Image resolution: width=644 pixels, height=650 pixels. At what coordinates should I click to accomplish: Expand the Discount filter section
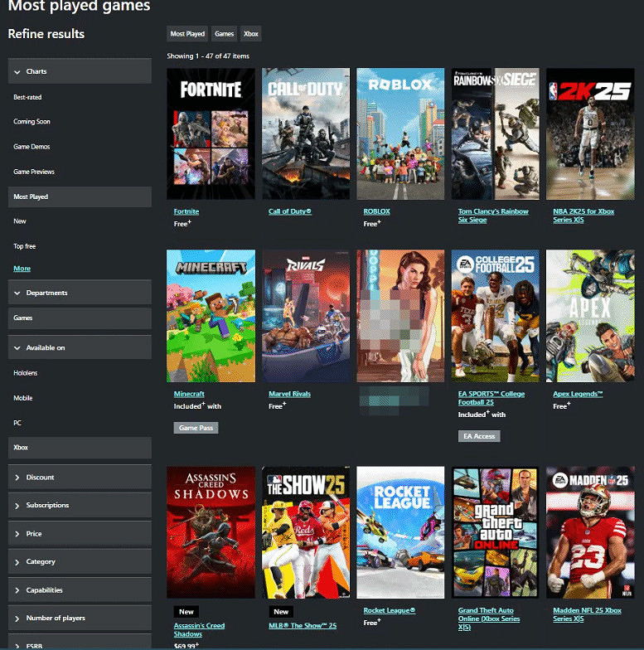(80, 478)
